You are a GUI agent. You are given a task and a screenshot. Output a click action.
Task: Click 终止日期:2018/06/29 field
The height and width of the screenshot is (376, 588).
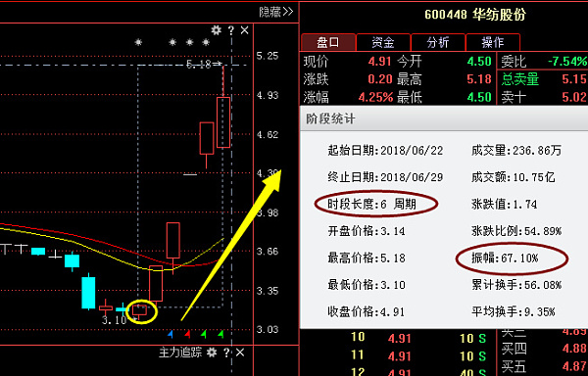[x=385, y=177]
